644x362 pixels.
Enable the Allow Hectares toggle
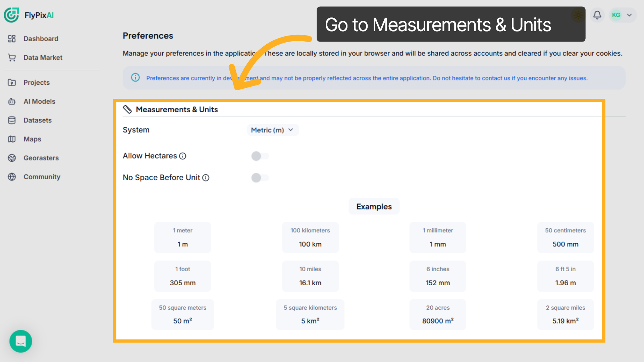point(260,156)
